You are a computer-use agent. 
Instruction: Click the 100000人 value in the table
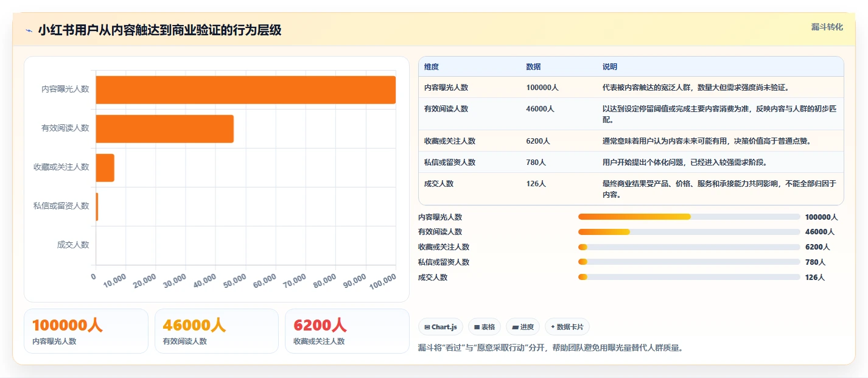pos(542,88)
